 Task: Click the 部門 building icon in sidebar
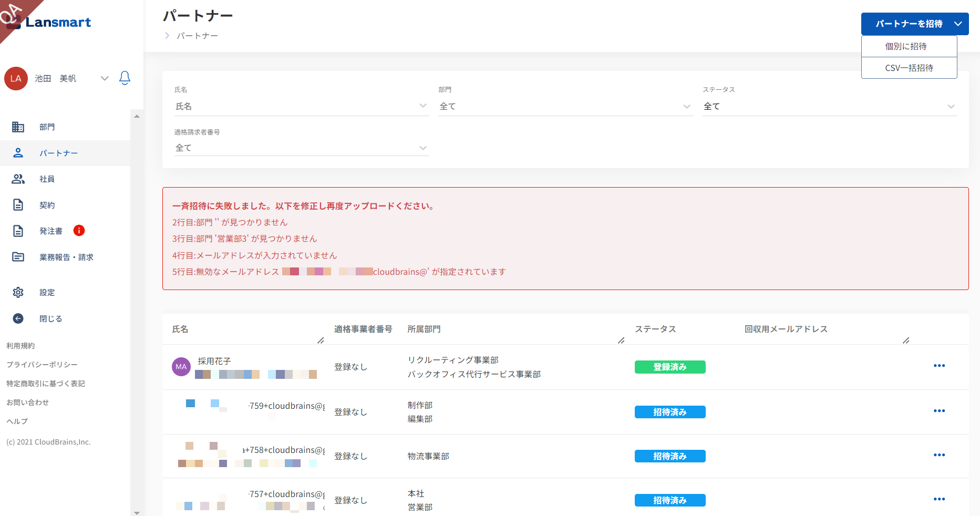(18, 127)
